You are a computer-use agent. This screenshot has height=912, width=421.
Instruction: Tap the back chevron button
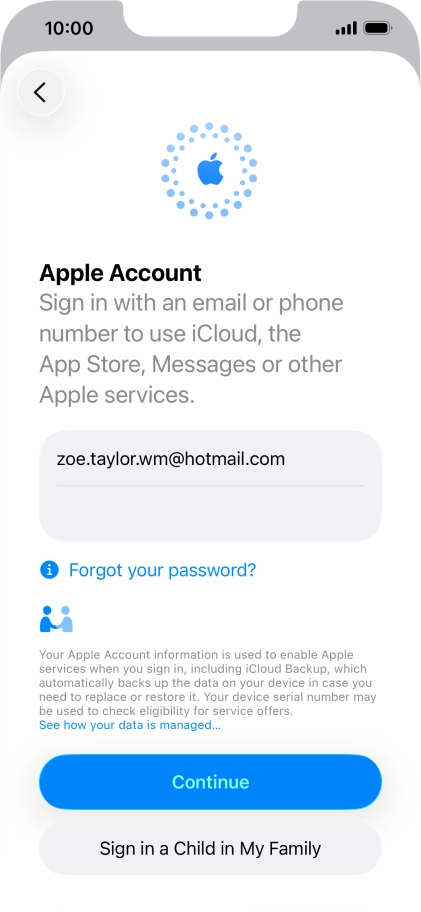click(x=40, y=92)
